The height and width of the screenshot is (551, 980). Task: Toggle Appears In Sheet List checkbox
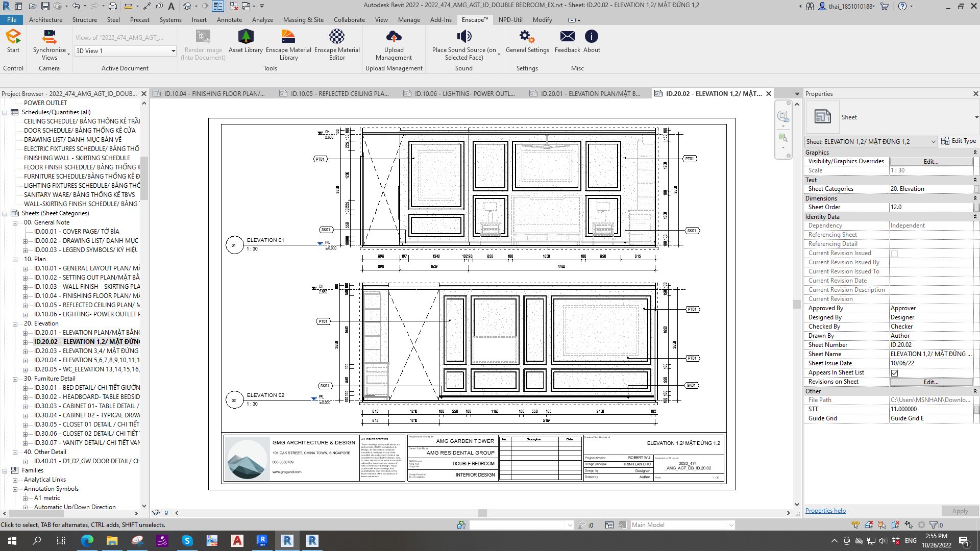point(894,373)
